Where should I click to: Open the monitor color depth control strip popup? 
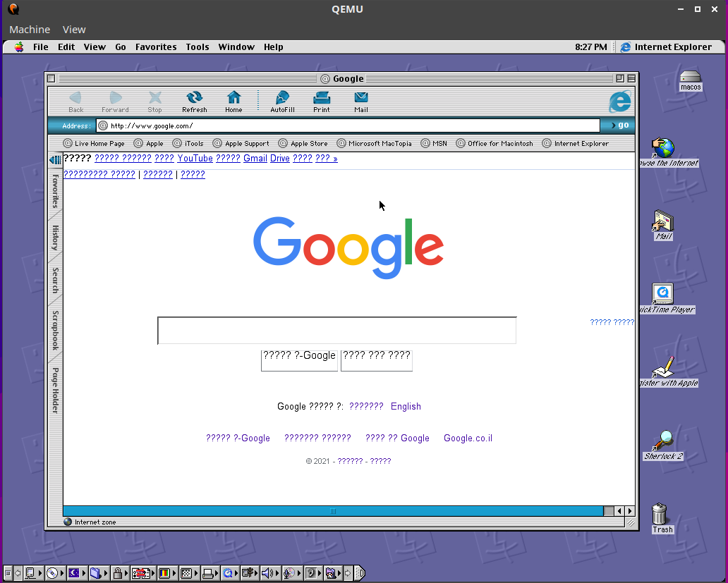[x=166, y=573]
